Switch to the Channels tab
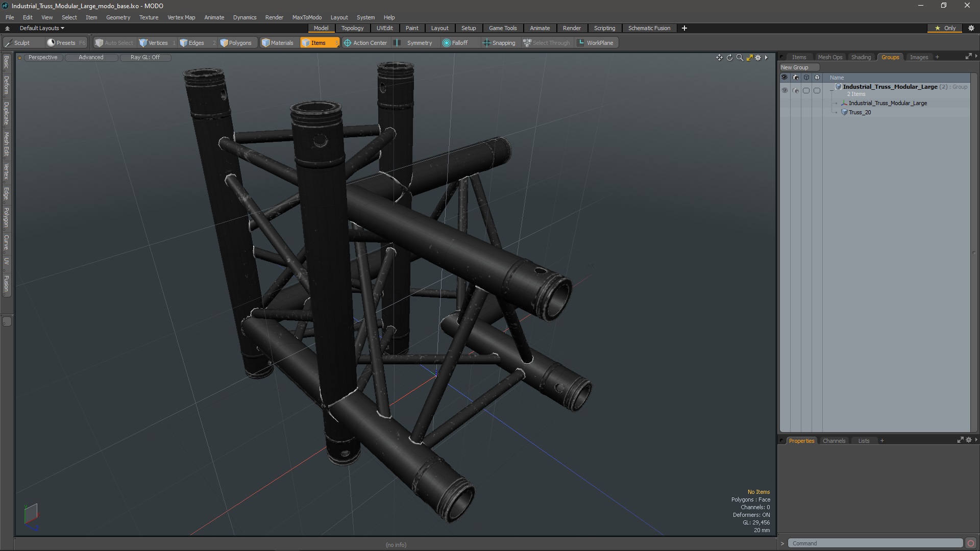Image resolution: width=980 pixels, height=551 pixels. tap(834, 441)
